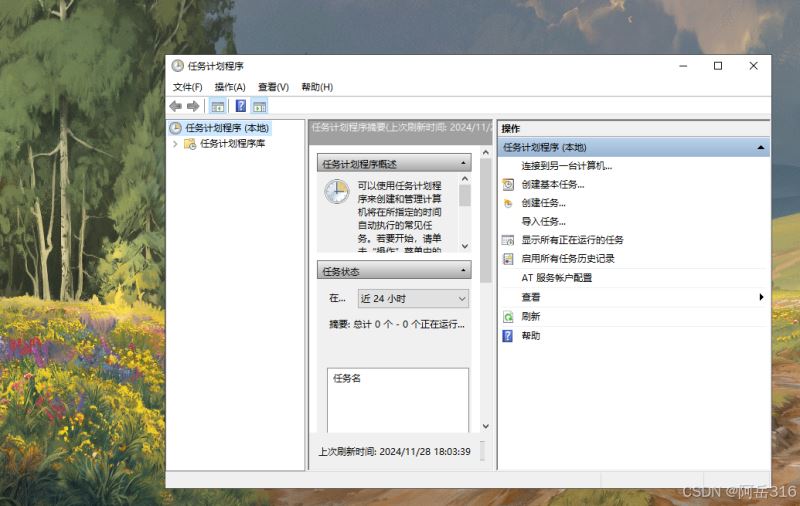Click the overview text scroll-up arrow
Image resolution: width=800 pixels, height=506 pixels.
click(x=464, y=179)
